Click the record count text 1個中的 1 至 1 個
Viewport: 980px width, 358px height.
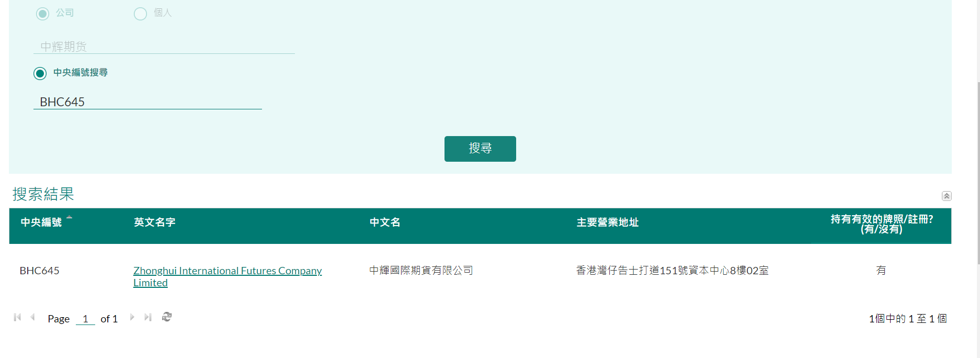pos(908,318)
